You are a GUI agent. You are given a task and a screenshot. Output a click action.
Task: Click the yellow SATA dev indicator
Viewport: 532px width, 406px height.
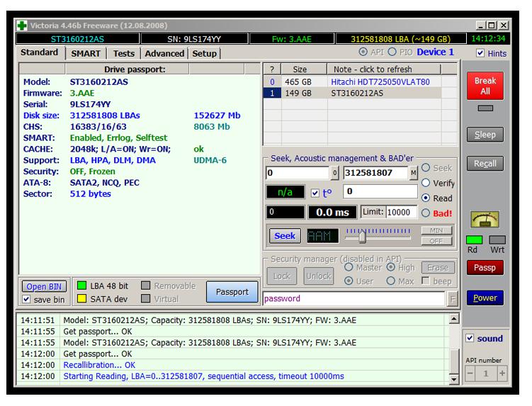[x=81, y=298]
